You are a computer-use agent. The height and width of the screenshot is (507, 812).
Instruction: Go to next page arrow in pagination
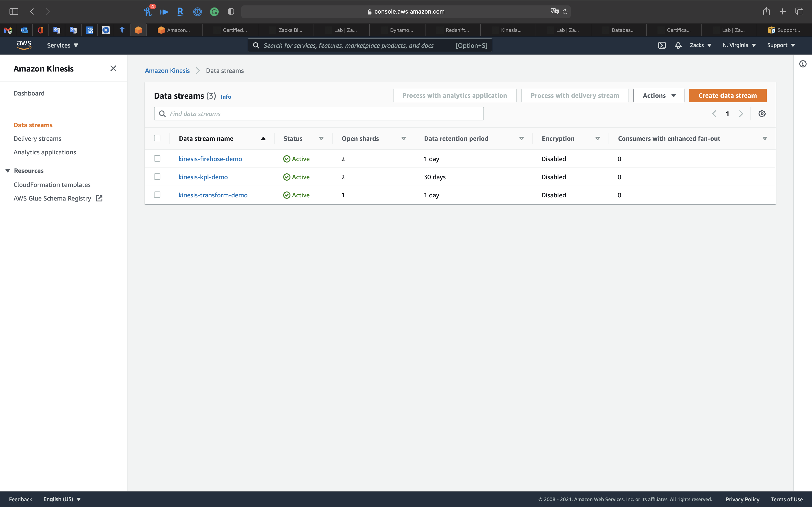(x=741, y=114)
